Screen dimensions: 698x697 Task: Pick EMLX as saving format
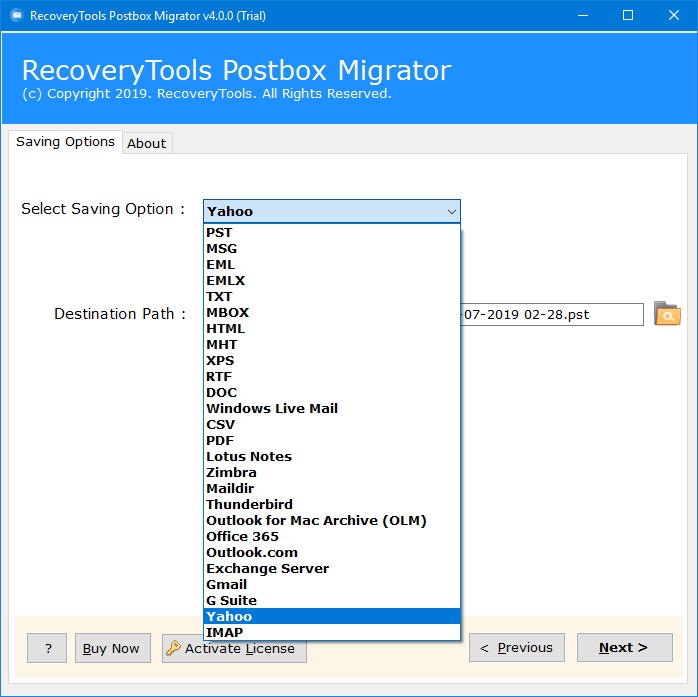click(332, 280)
